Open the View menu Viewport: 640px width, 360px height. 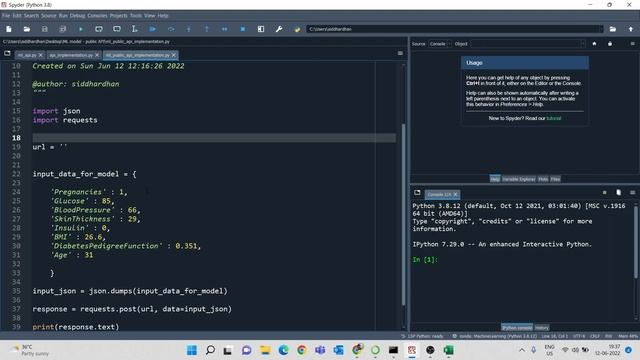149,16
